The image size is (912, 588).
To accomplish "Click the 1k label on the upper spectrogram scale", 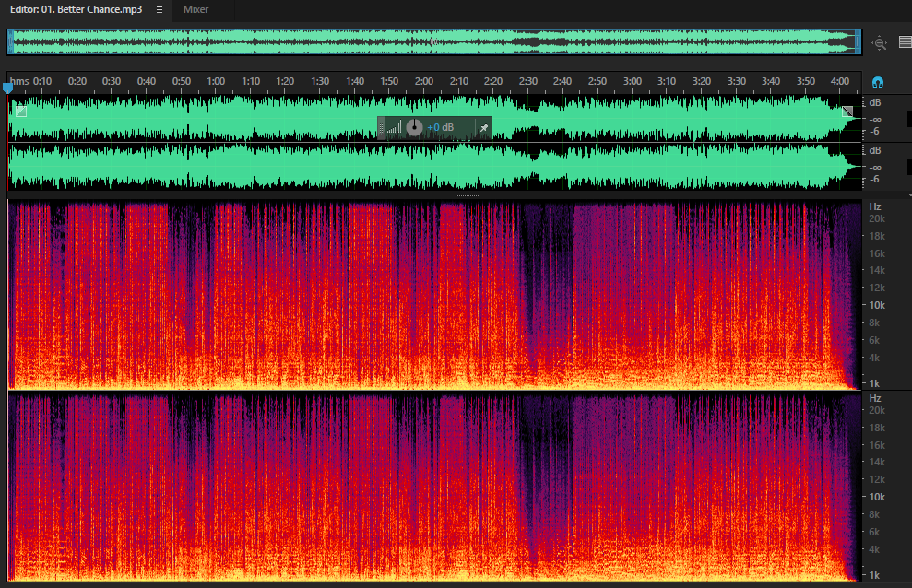I will pos(875,383).
